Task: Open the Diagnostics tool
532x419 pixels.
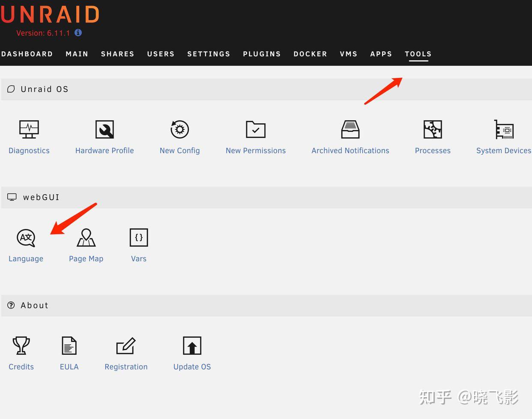Action: (29, 136)
